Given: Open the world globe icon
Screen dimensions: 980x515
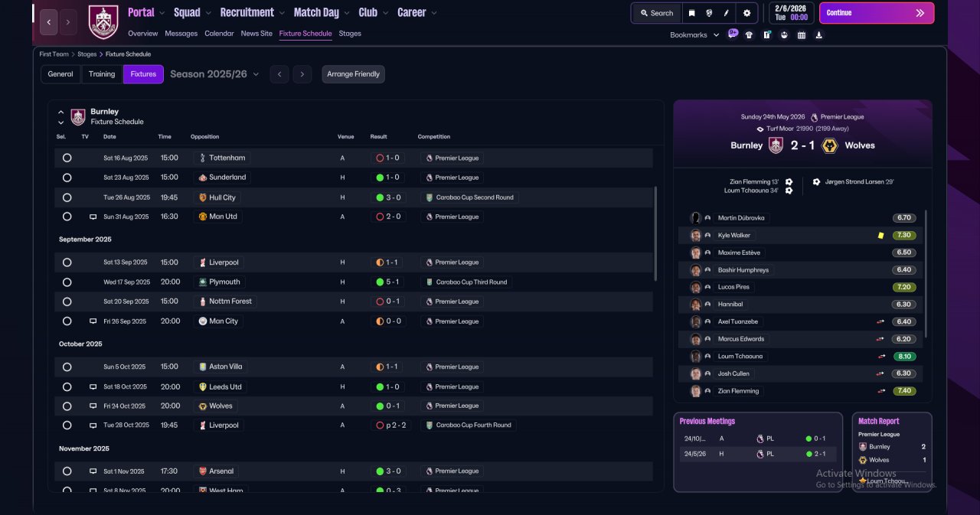Looking at the screenshot, I should coord(710,13).
